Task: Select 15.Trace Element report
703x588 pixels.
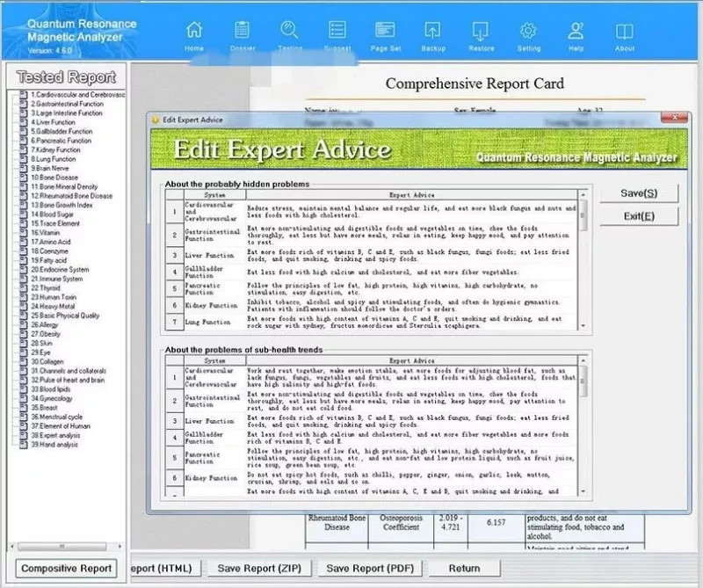Action: [55, 223]
